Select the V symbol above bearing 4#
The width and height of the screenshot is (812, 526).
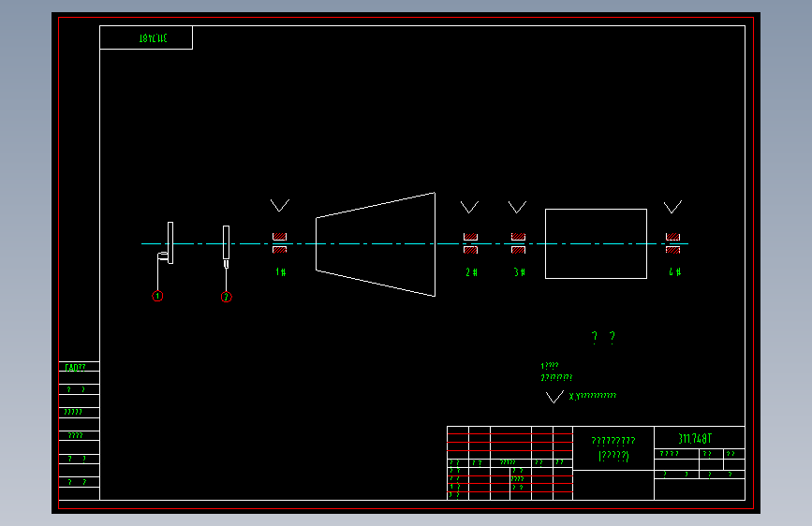(672, 207)
